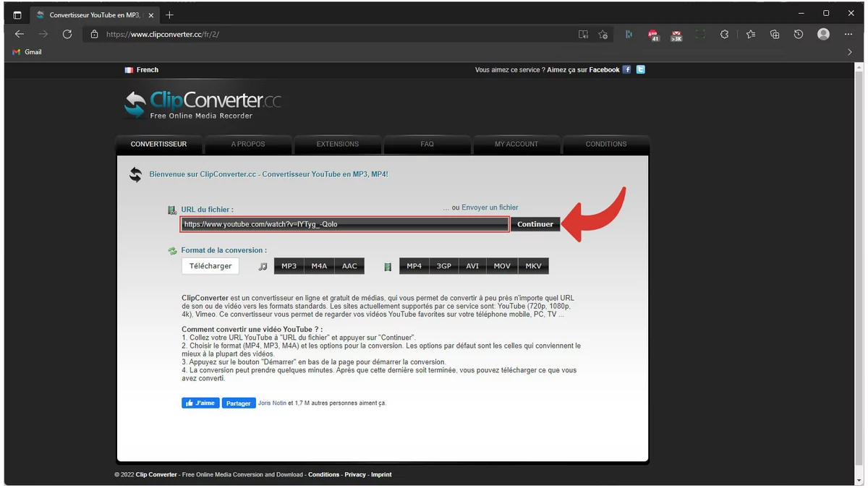Open the blue extension icon after the favorites star

pyautogui.click(x=629, y=34)
